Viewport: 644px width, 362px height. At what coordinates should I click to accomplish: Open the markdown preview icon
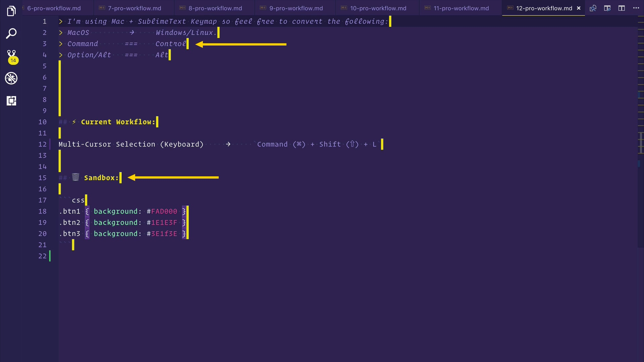593,8
